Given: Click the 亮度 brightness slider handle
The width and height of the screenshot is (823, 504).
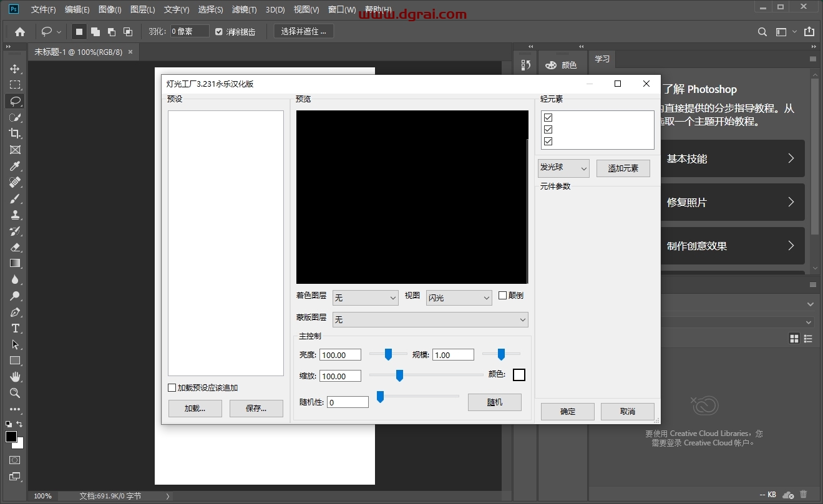Looking at the screenshot, I should click(x=388, y=354).
